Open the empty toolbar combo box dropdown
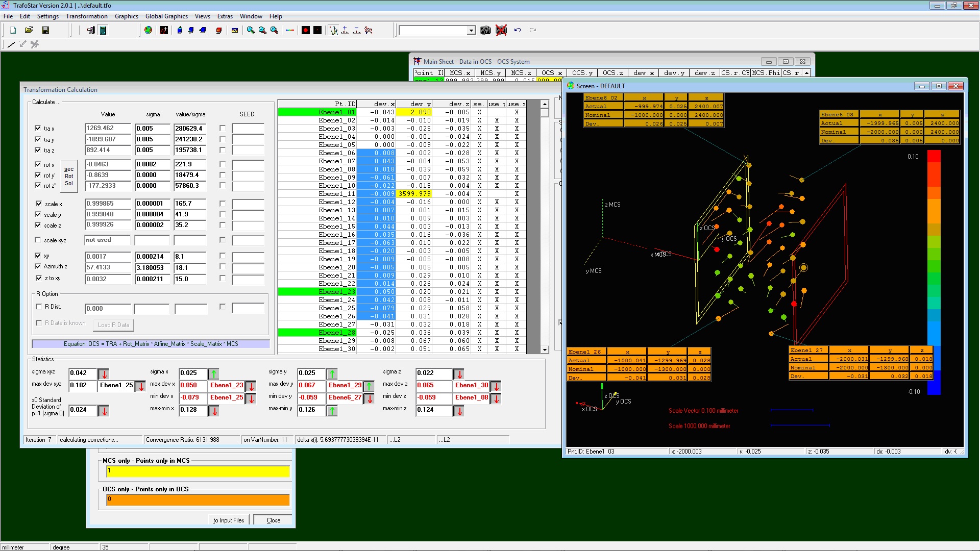 pos(471,31)
